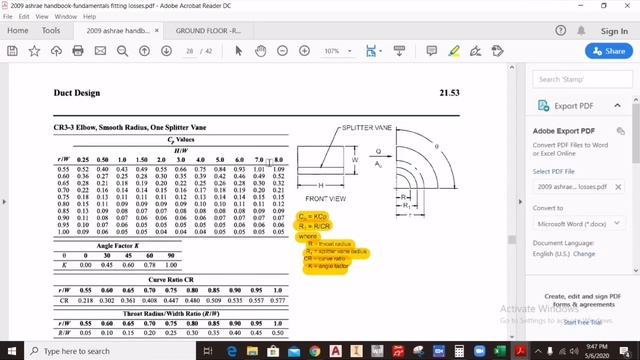Select the 2009 ashrae handbook document tab
This screenshot has height=360, width=640.
pos(118,31)
